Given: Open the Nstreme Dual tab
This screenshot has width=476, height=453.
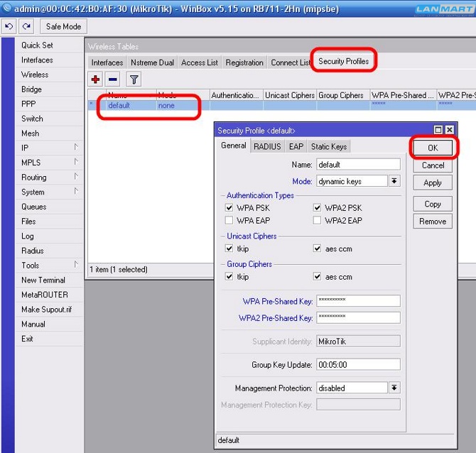Looking at the screenshot, I should (153, 62).
